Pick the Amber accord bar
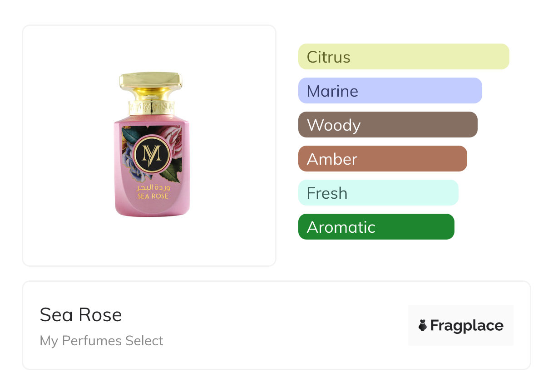The width and height of the screenshot is (553, 392). (382, 159)
